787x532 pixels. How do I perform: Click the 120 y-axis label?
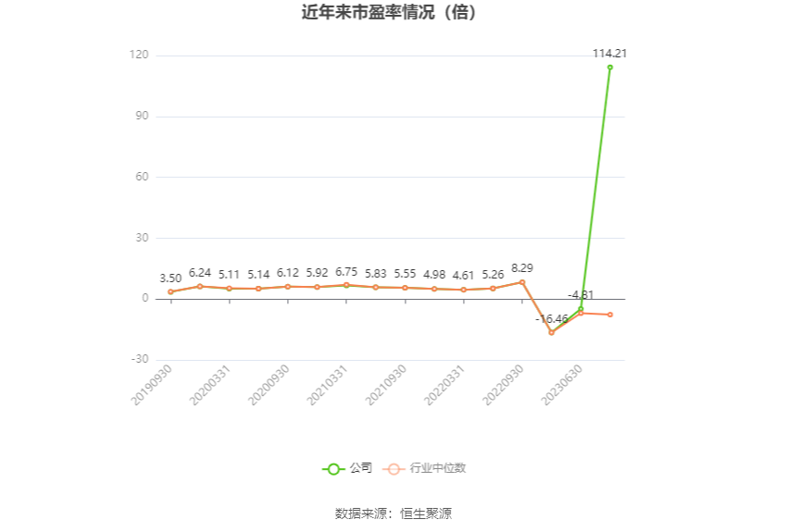click(x=139, y=55)
